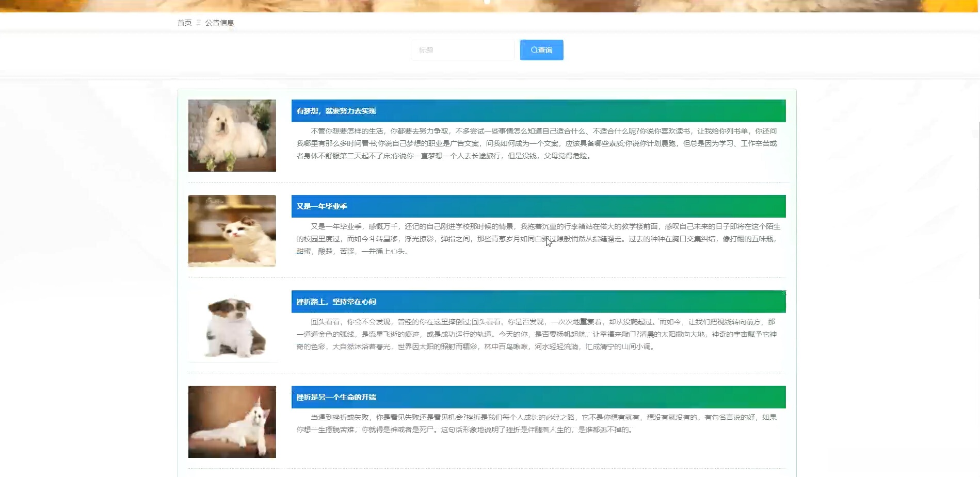
Task: Click the puppy thumbnail of 挫折路上 article
Action: [x=232, y=326]
